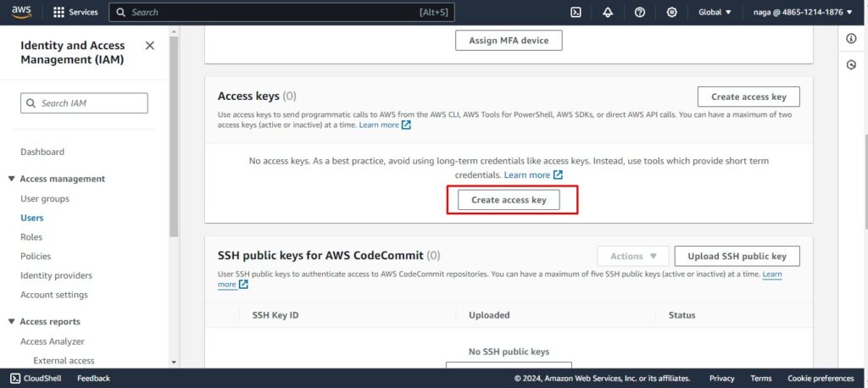Open Privacy link in footer
This screenshot has width=868, height=388.
tap(722, 379)
